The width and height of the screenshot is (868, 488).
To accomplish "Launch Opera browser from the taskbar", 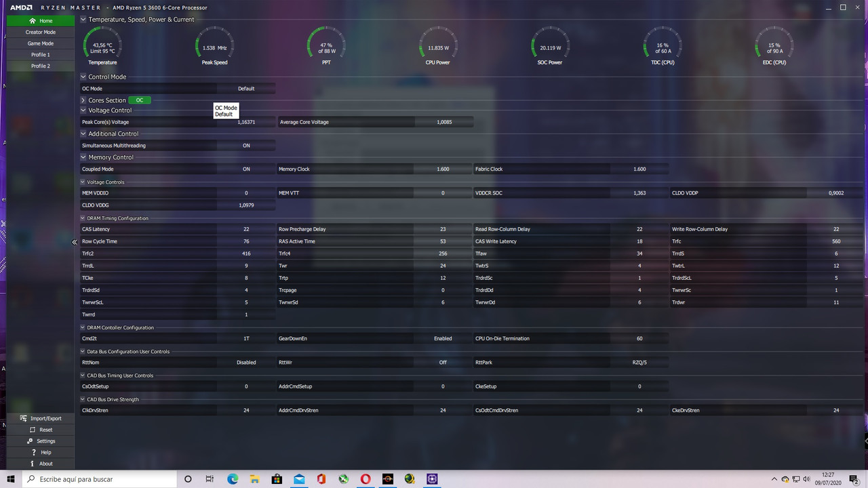I will pyautogui.click(x=366, y=479).
